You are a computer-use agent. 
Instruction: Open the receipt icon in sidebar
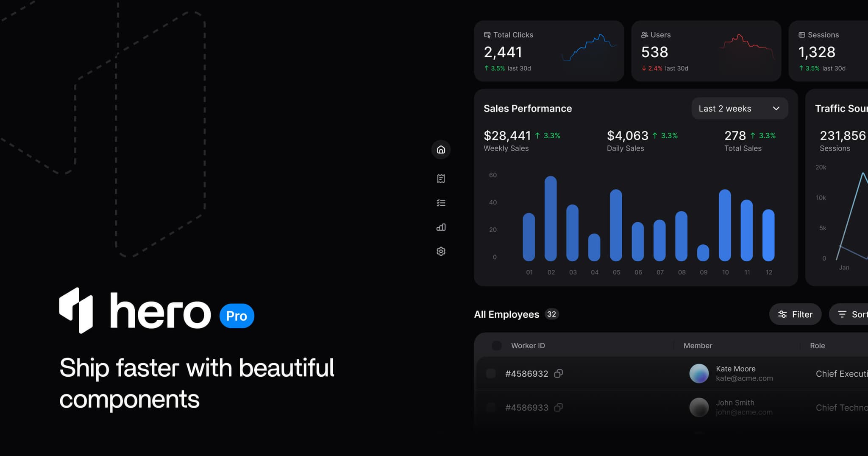pyautogui.click(x=441, y=179)
